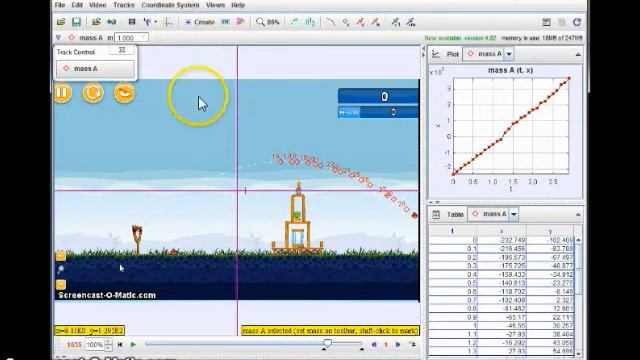The image size is (640, 360).
Task: Click the play rate field showing 100%
Action: pos(95,345)
